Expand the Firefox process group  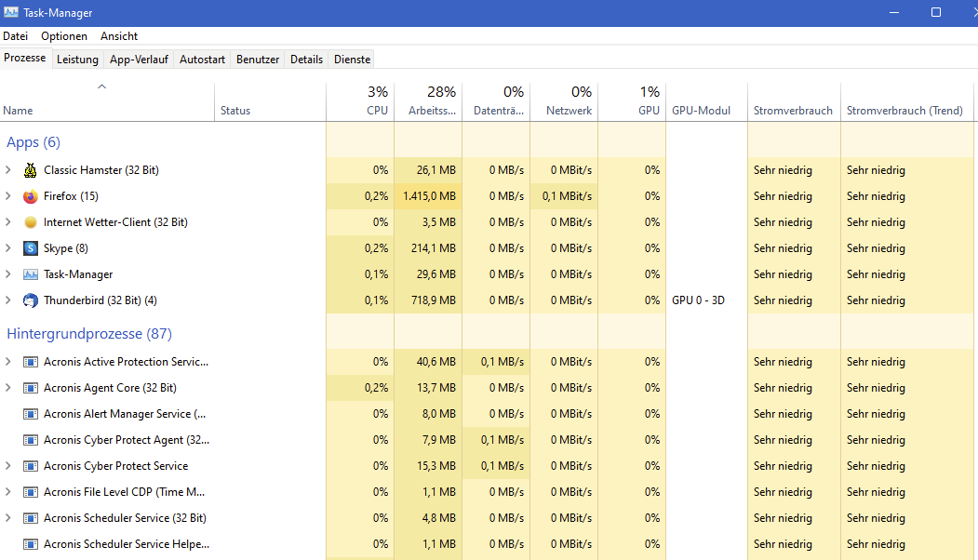[x=8, y=196]
